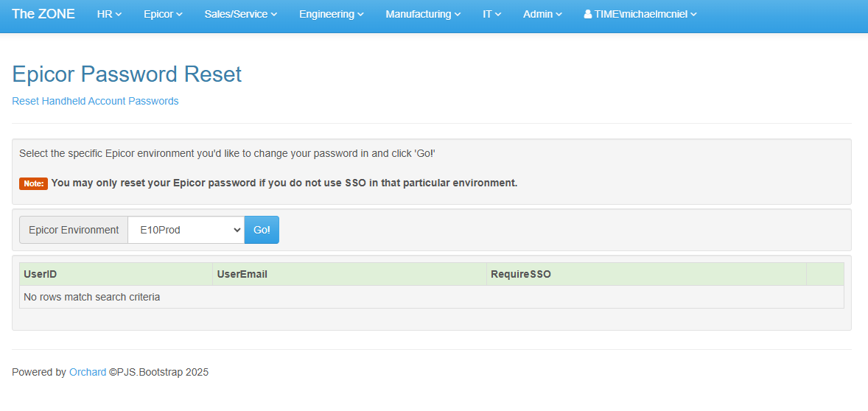Open Reset Handheld Account Passwords link

point(95,101)
